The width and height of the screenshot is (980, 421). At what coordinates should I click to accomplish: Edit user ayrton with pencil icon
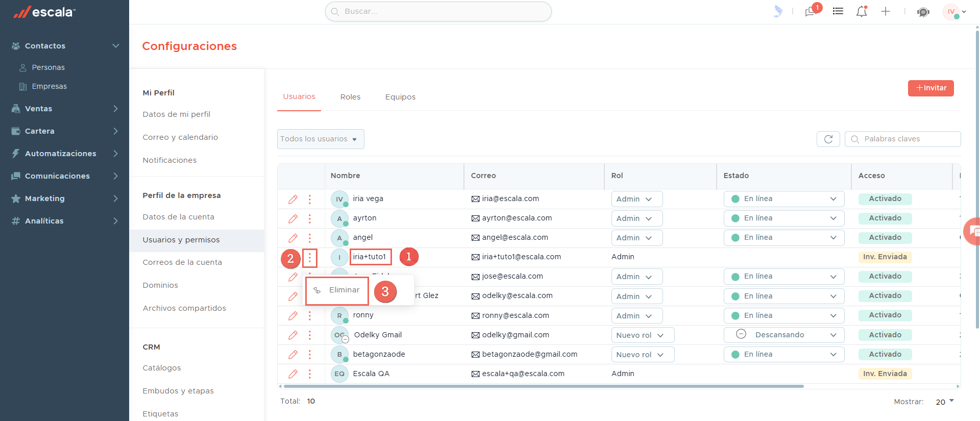click(293, 218)
